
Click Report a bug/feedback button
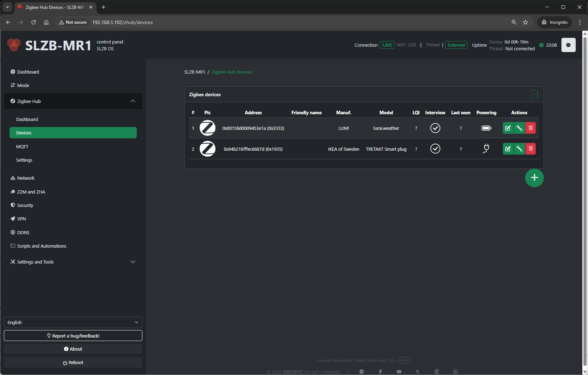(x=73, y=336)
